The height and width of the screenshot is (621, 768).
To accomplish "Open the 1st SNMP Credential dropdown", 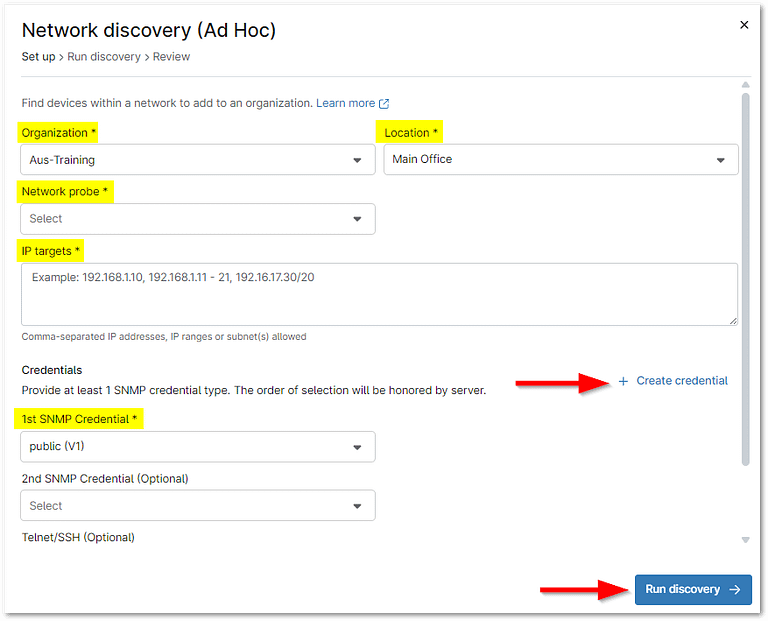I will point(197,447).
